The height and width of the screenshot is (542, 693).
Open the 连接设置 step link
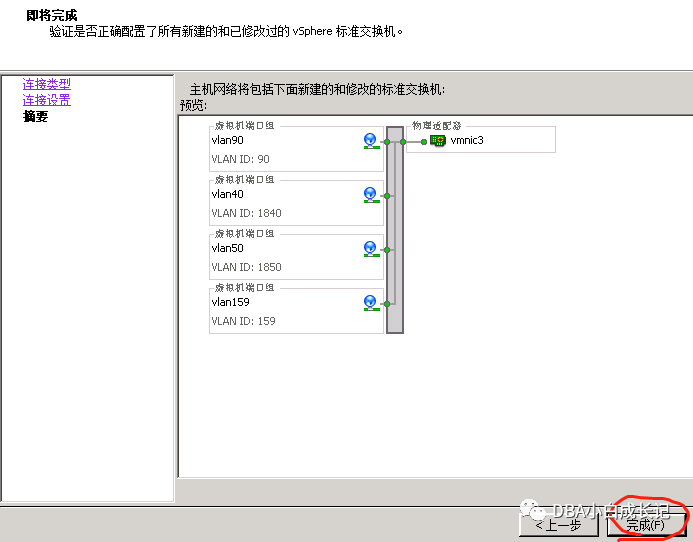(x=46, y=100)
